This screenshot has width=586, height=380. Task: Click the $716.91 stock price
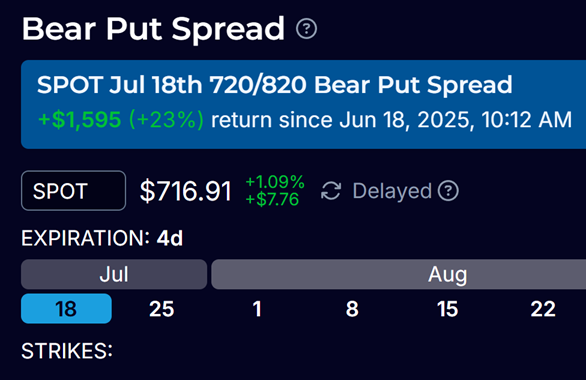point(186,191)
